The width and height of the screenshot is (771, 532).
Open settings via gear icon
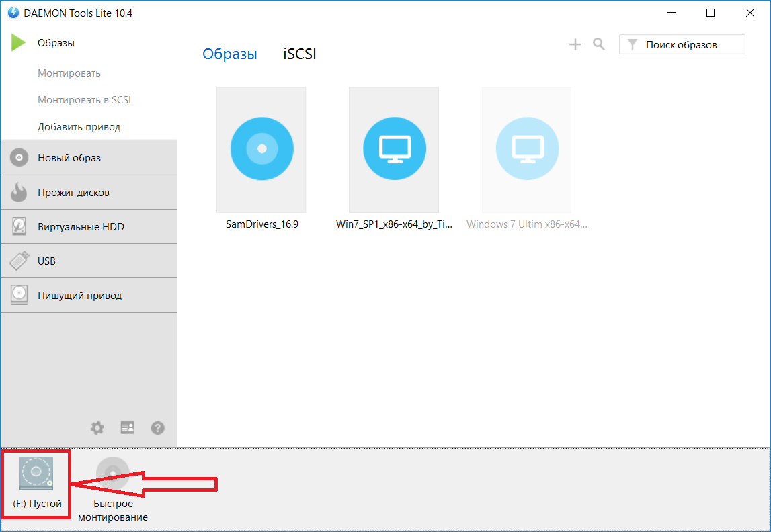pos(97,428)
